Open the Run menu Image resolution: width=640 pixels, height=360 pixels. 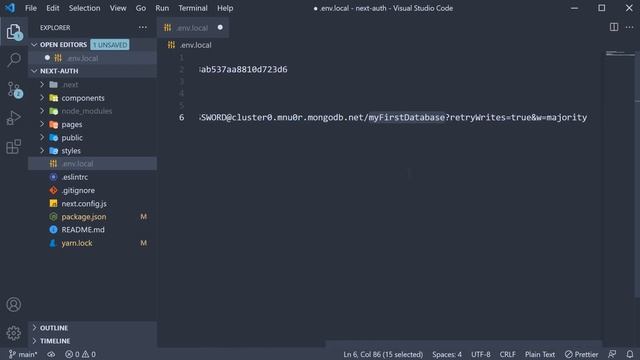click(x=162, y=8)
